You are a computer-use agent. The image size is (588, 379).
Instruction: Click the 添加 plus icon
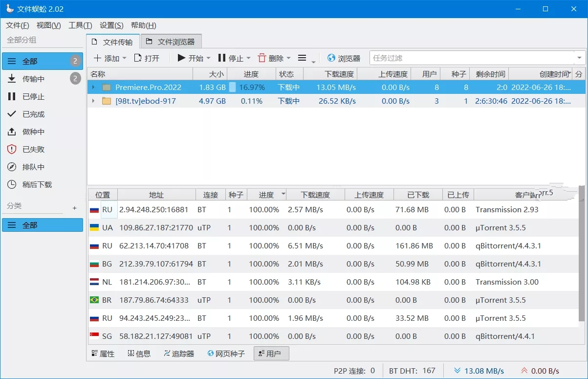(x=97, y=58)
